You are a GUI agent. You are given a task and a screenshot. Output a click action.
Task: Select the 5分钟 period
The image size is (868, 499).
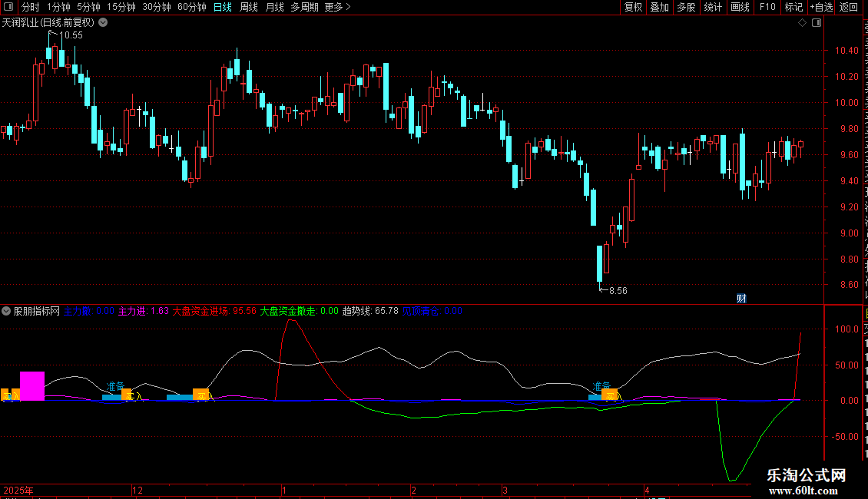(88, 7)
